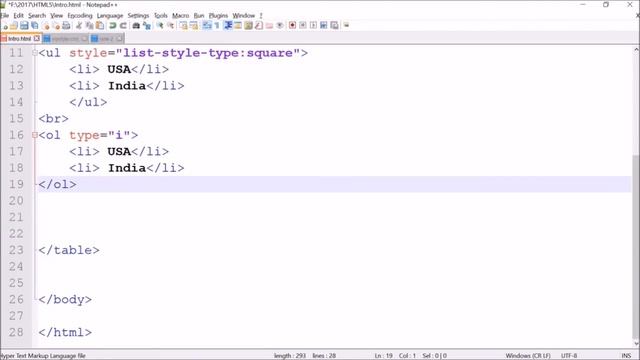Open the Plugins menu

click(218, 16)
